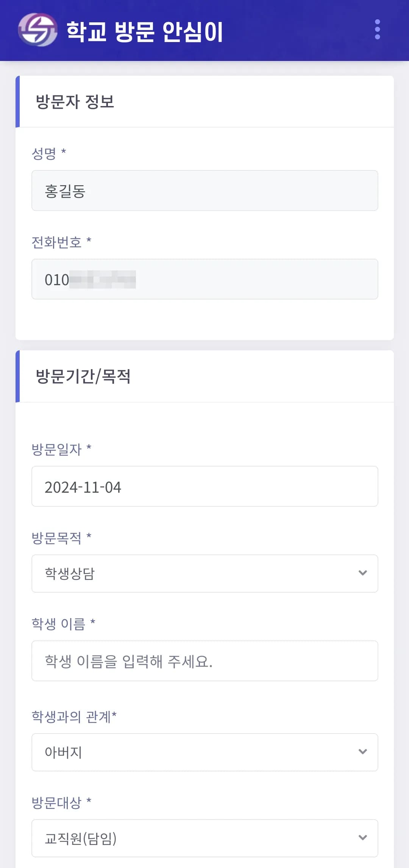Image resolution: width=409 pixels, height=868 pixels.
Task: Click the 방문자 정보 section heading
Action: pyautogui.click(x=75, y=102)
